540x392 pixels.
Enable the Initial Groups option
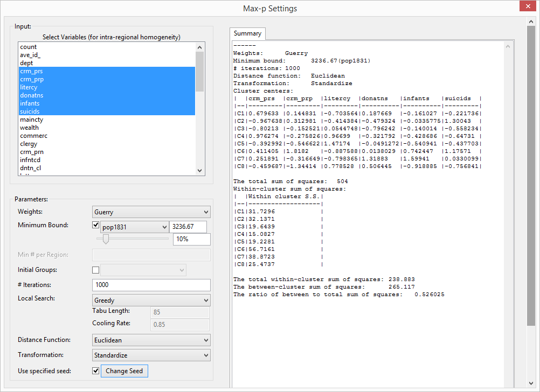tap(95, 269)
